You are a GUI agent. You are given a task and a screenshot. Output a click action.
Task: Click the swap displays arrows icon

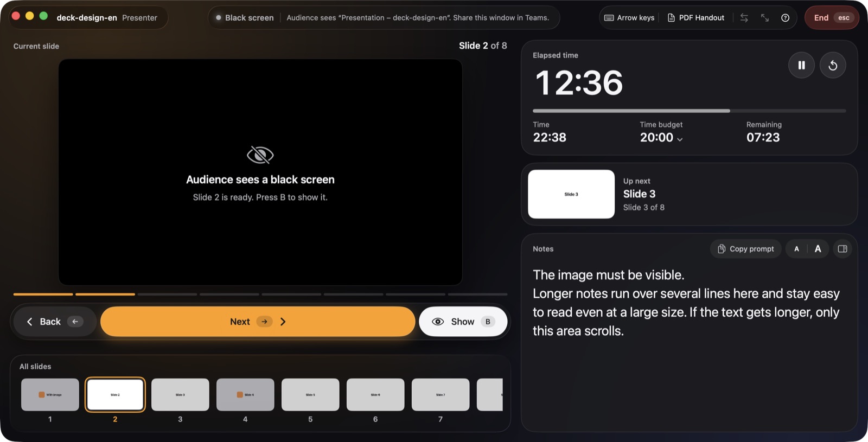(x=744, y=18)
